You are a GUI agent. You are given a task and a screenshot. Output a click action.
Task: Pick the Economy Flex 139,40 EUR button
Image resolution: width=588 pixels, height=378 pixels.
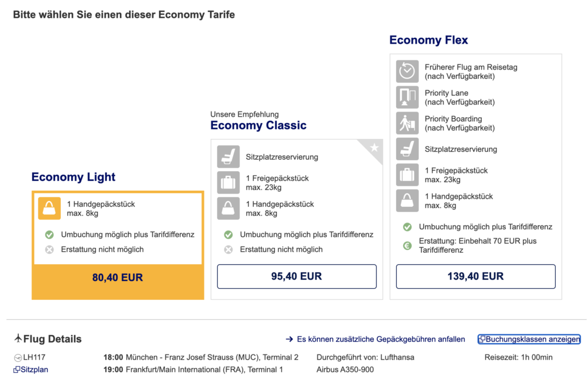[475, 276]
